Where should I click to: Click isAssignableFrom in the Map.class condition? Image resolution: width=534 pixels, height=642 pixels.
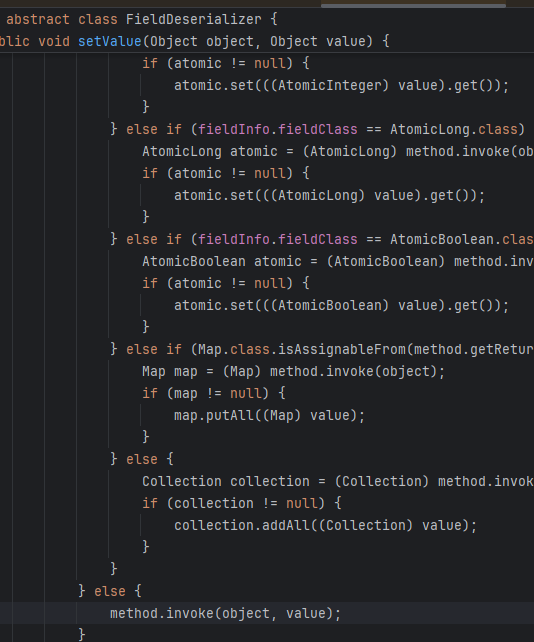coord(342,350)
